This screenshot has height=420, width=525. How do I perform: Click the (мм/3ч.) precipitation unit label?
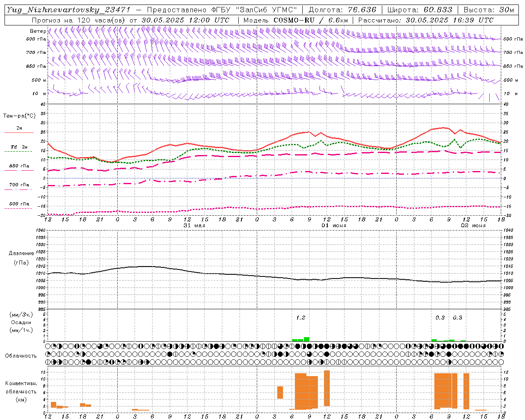pos(21,315)
